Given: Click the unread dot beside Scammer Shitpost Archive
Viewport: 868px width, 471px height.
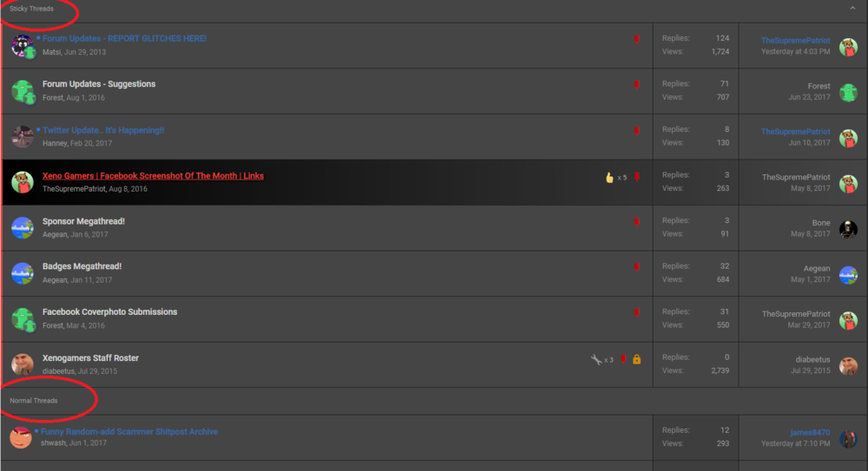Looking at the screenshot, I should (36, 430).
